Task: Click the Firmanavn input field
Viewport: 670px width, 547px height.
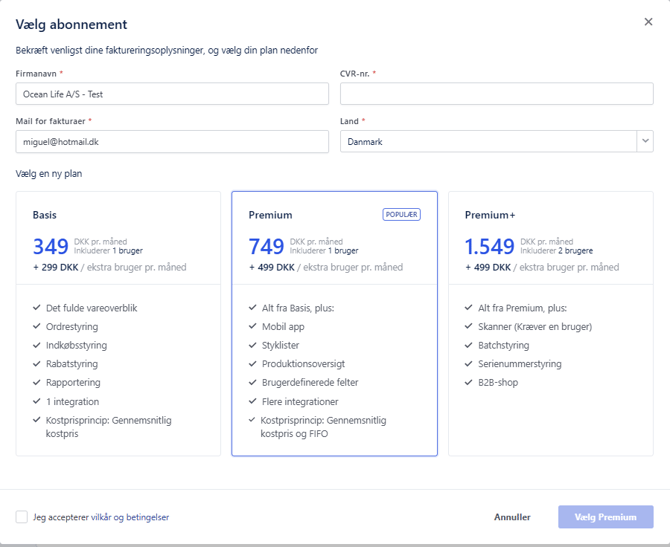Action: (172, 94)
